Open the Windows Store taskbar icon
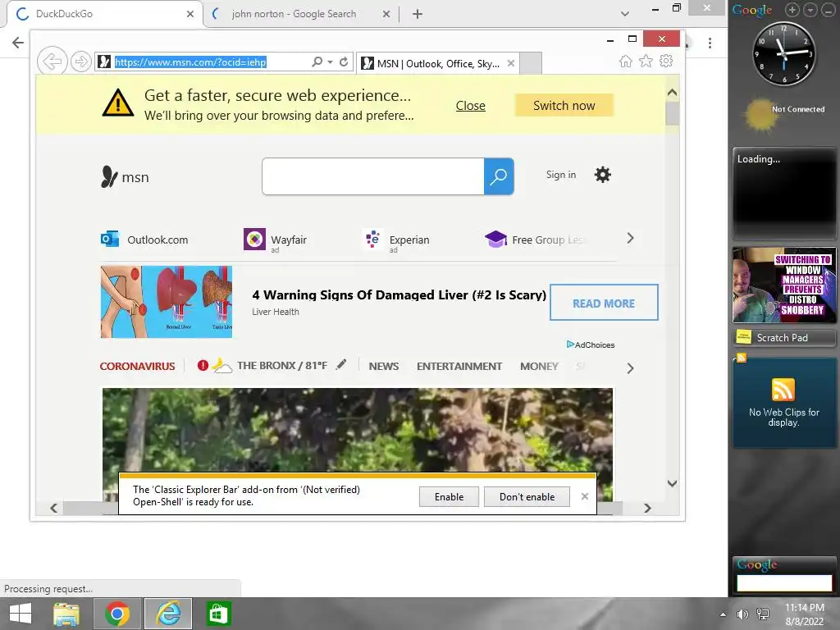840x630 pixels. (x=217, y=614)
